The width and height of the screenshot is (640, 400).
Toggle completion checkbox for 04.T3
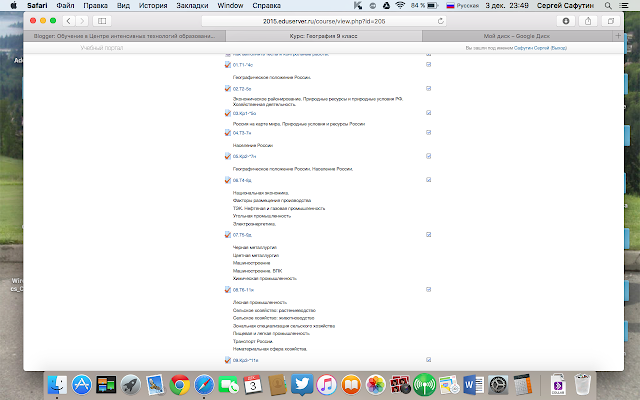pyautogui.click(x=429, y=133)
